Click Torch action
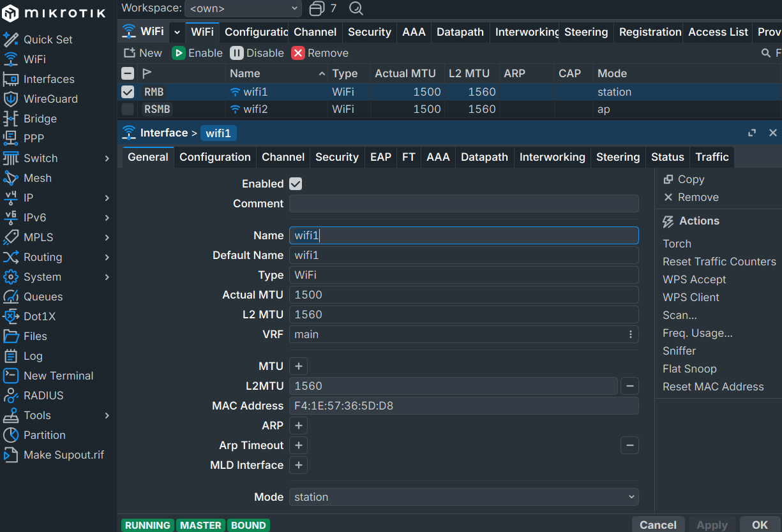The image size is (782, 532). click(677, 244)
